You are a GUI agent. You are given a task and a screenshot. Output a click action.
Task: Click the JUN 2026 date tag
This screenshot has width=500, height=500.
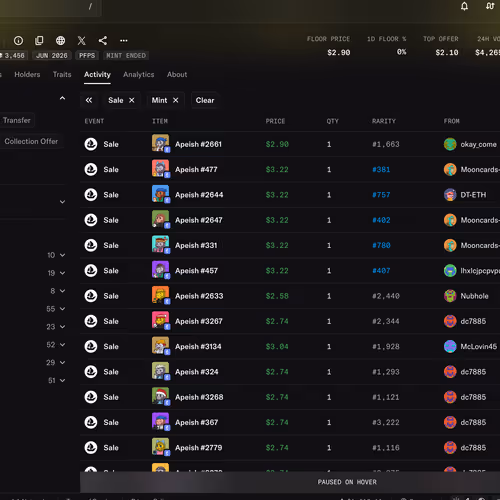tap(52, 56)
